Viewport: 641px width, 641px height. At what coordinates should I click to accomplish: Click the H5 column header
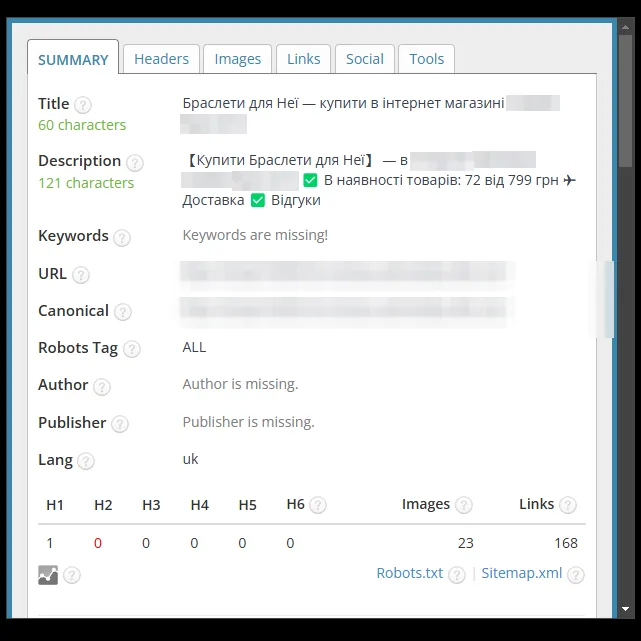point(247,505)
